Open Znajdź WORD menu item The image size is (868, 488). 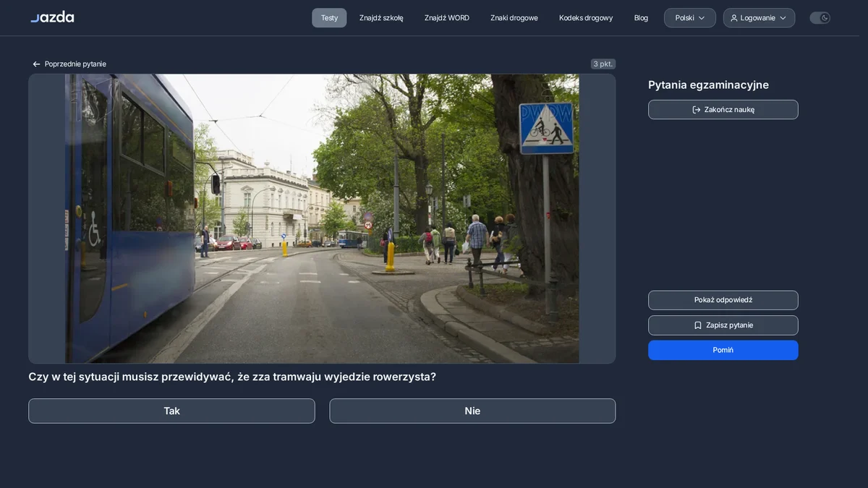click(447, 18)
